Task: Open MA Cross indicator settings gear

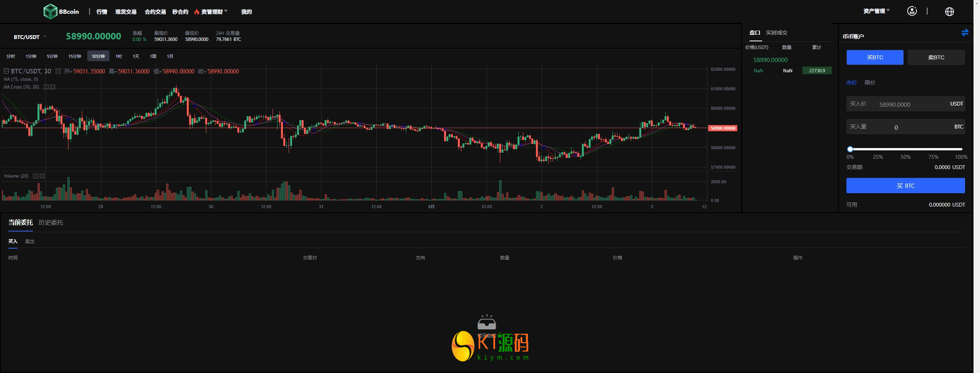Action: pos(46,87)
